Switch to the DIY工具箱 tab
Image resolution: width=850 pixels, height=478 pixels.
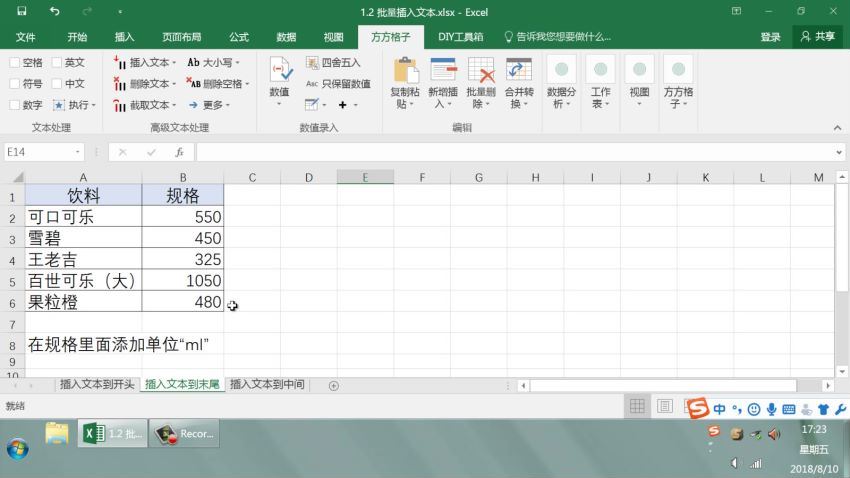461,37
